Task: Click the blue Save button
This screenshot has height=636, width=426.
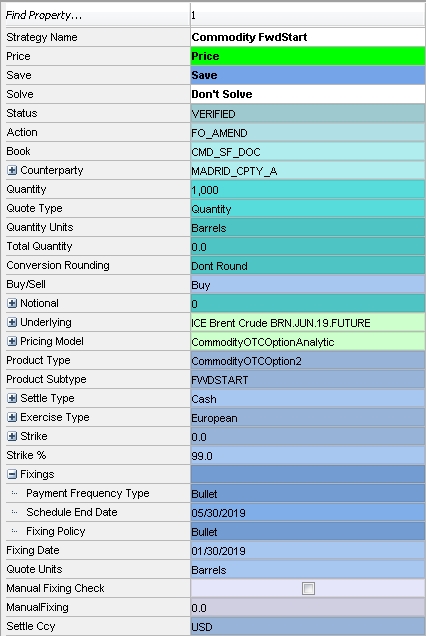Action: point(308,75)
